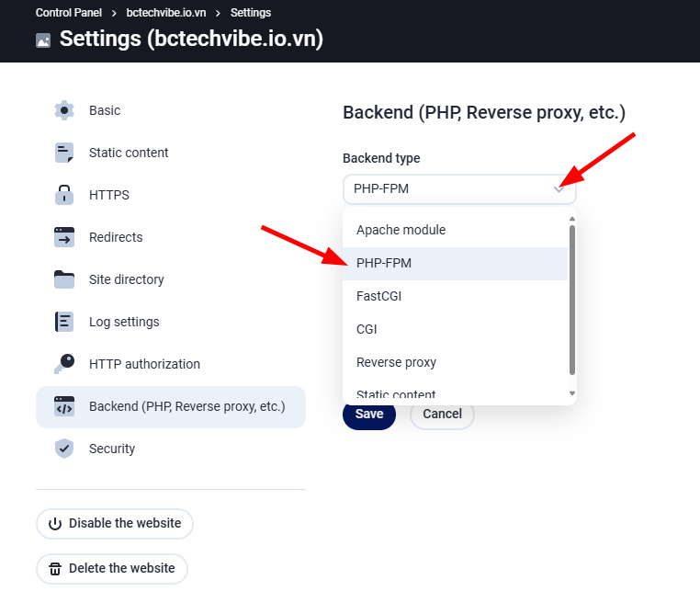The height and width of the screenshot is (614, 700).
Task: Save the backend settings
Action: [x=369, y=414]
